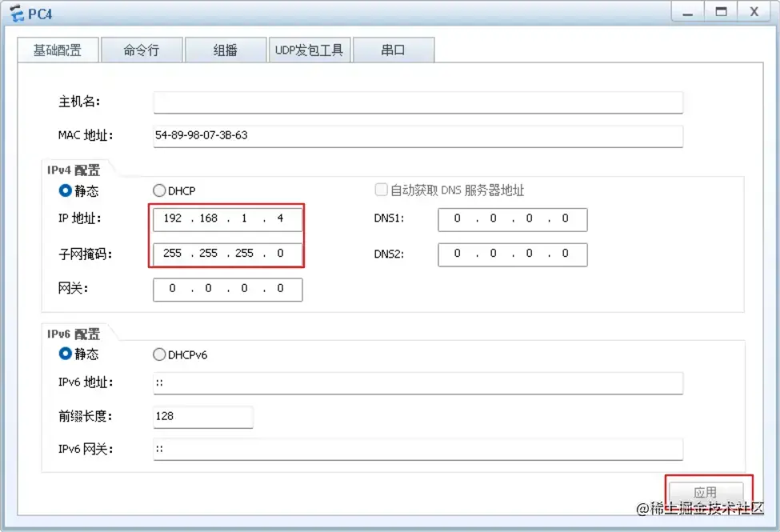Click the PC4 window title icon
Image resolution: width=780 pixels, height=532 pixels.
click(17, 14)
